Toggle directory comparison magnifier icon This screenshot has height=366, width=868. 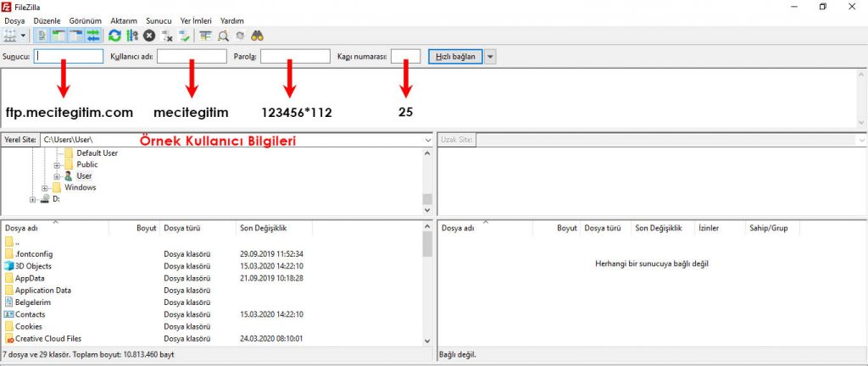point(223,36)
